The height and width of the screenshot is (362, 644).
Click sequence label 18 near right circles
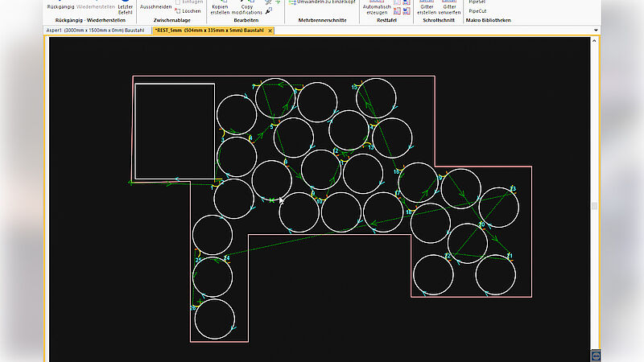tap(409, 212)
